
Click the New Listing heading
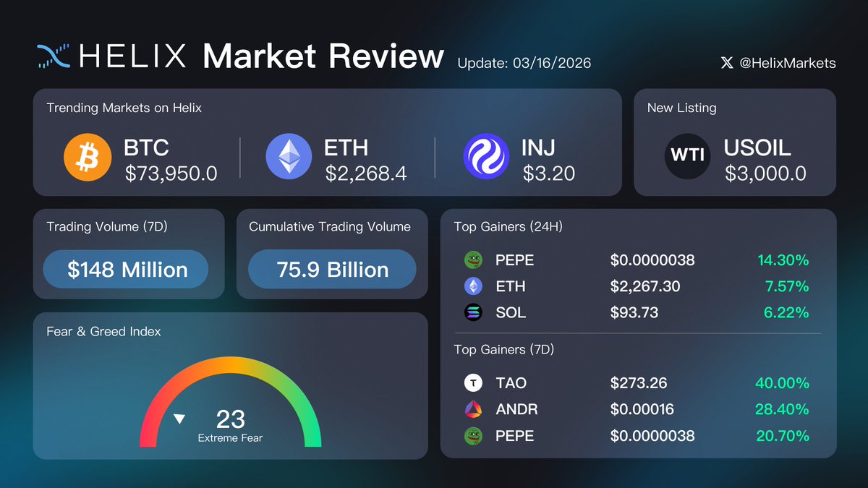(681, 108)
